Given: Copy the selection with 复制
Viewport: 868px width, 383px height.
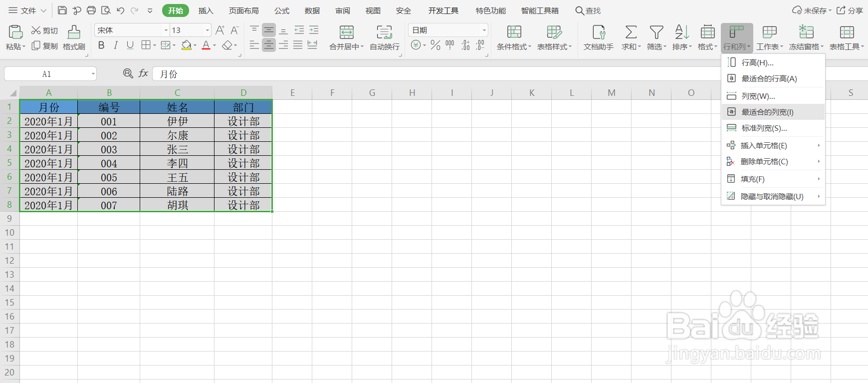Looking at the screenshot, I should point(44,46).
